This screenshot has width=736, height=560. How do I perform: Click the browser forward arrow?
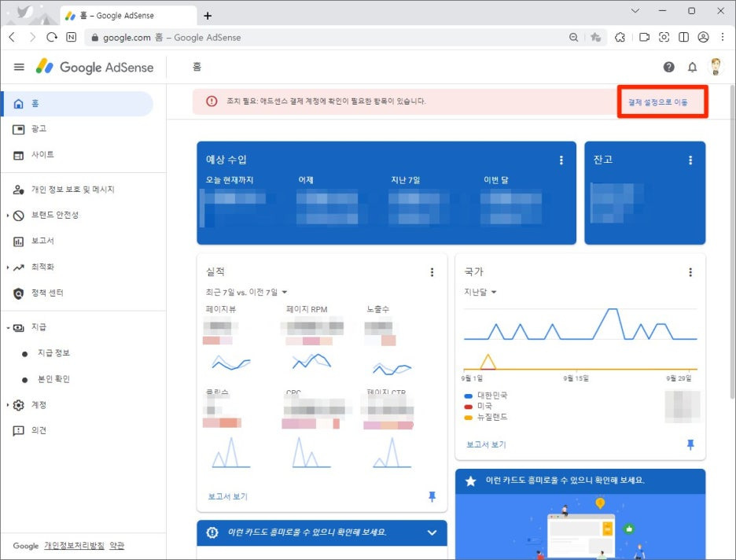click(x=32, y=37)
